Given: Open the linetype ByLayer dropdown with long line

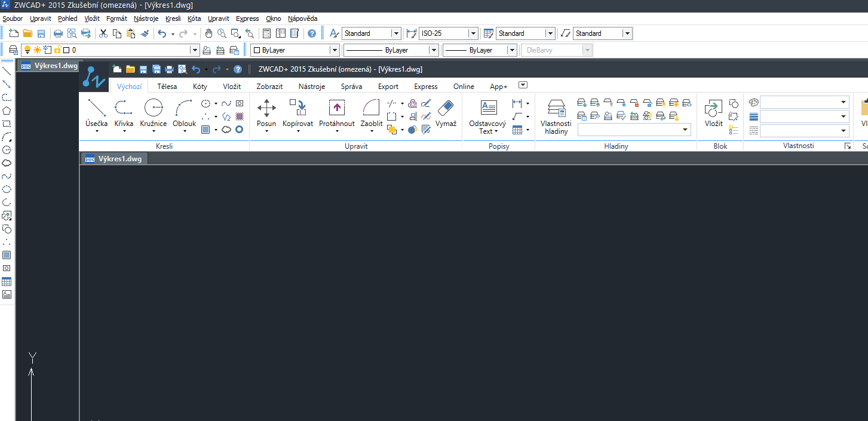Looking at the screenshot, I should point(434,50).
